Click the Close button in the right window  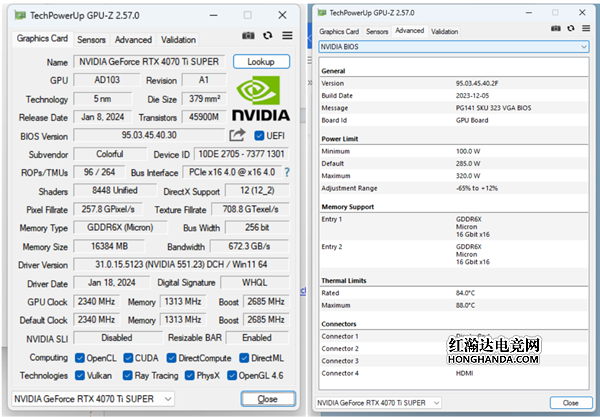pyautogui.click(x=571, y=403)
